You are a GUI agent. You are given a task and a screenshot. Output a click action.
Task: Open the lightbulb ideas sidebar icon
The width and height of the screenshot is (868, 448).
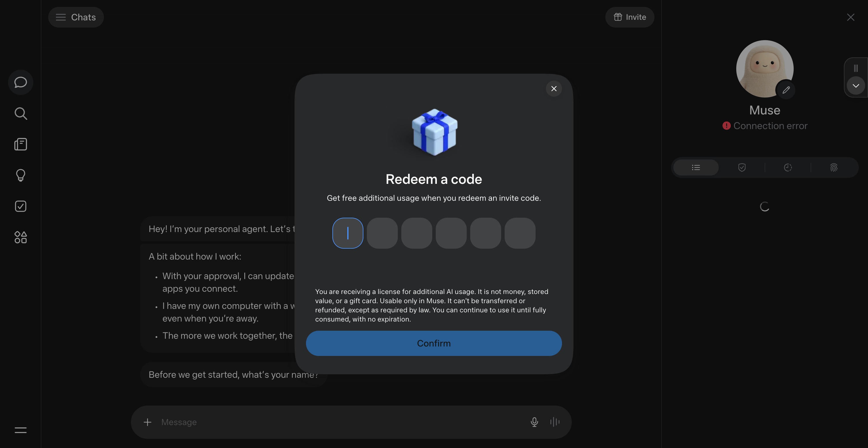pos(21,175)
